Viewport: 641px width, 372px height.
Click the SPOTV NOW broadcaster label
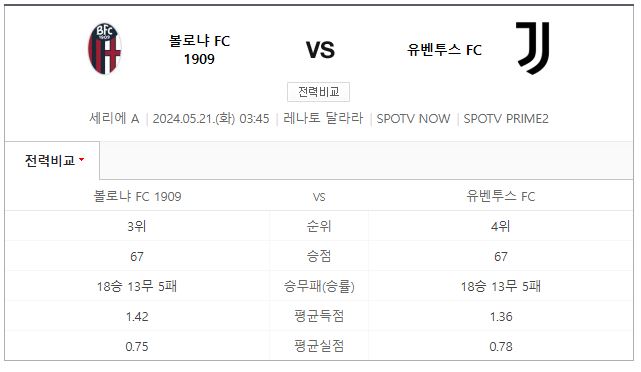click(413, 119)
